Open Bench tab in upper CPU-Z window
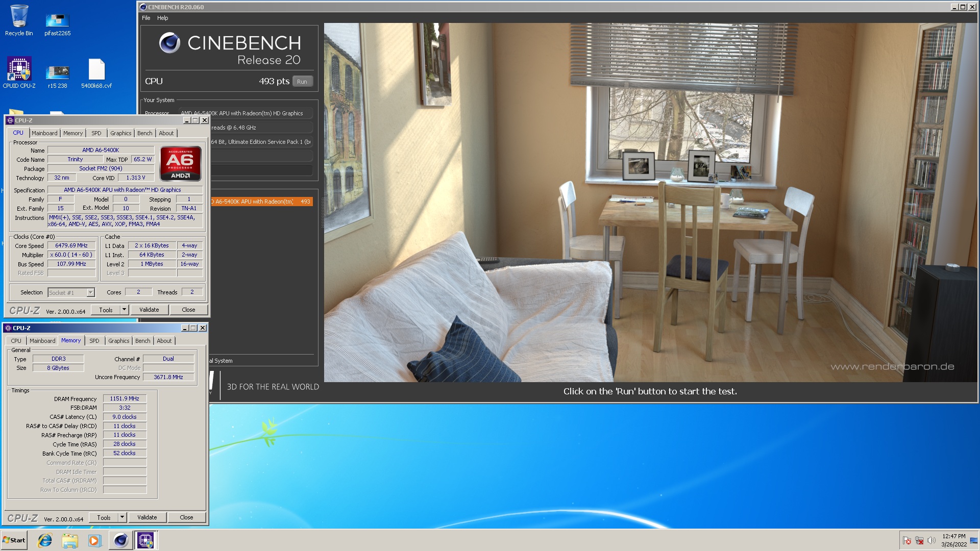 [x=144, y=133]
